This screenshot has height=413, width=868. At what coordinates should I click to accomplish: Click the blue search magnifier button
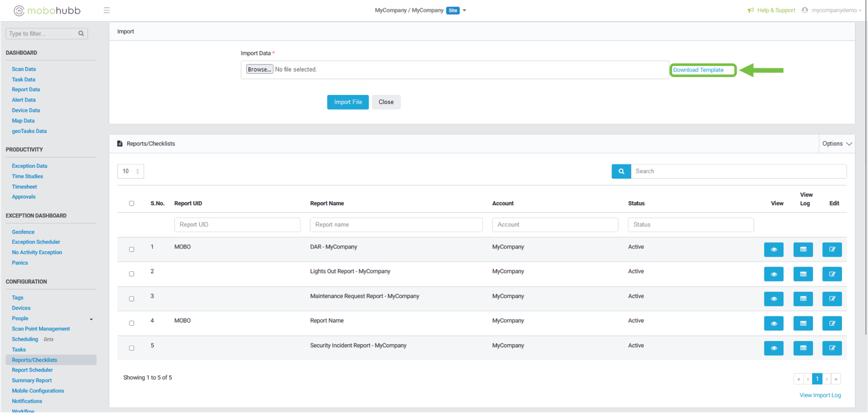(x=621, y=171)
